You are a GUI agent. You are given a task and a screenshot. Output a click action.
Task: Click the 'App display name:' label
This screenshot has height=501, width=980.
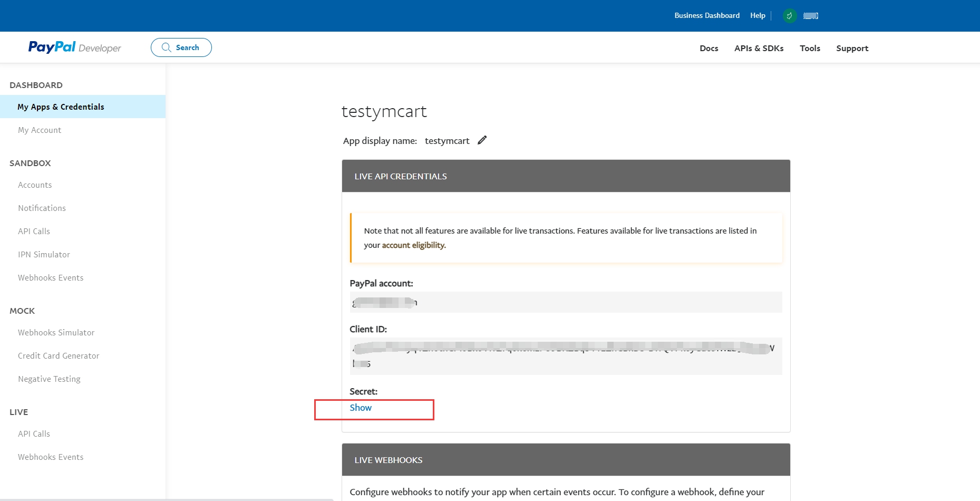(x=380, y=141)
